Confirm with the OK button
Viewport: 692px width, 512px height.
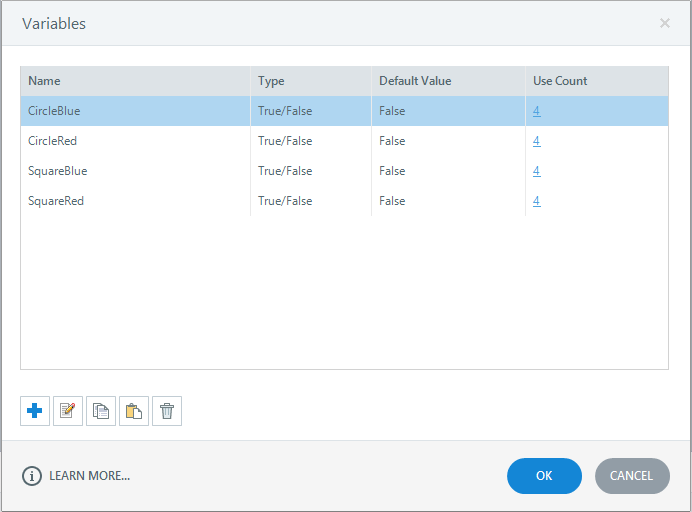coord(544,476)
